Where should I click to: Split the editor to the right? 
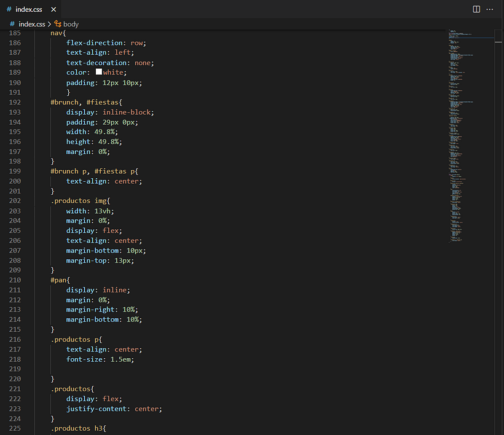[x=476, y=9]
